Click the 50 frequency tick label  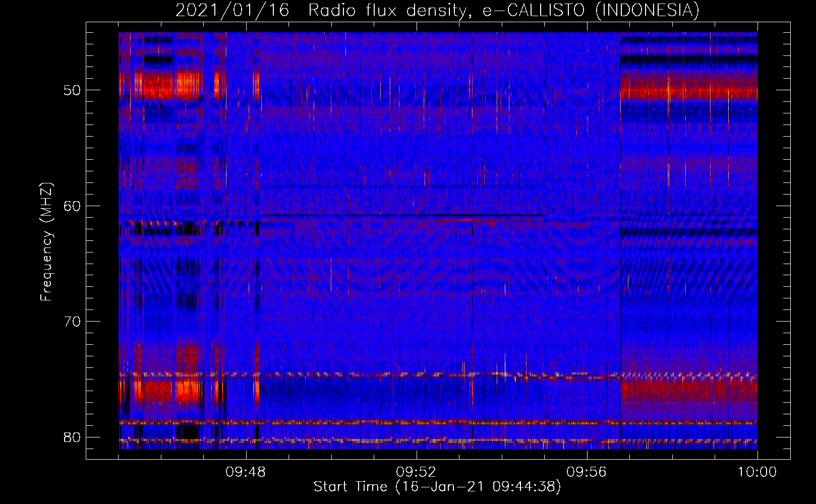pos(73,91)
